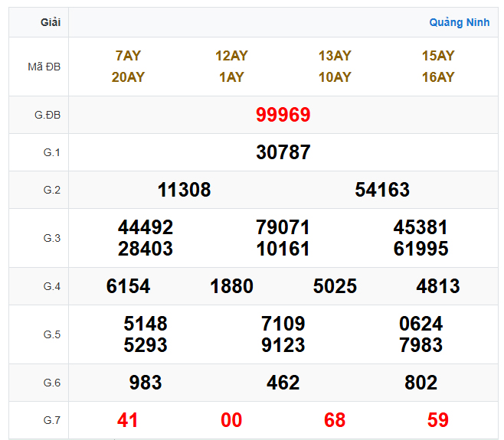Select the G.3 number 10161

point(283,249)
